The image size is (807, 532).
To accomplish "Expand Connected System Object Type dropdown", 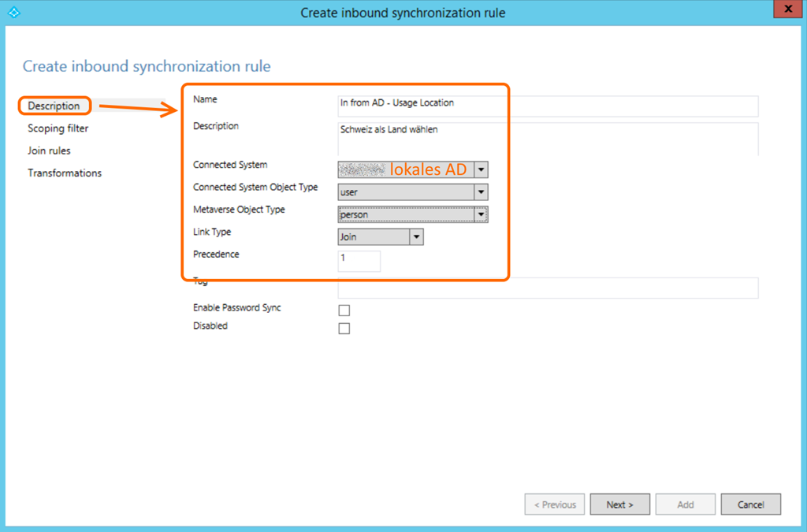I will pos(480,192).
